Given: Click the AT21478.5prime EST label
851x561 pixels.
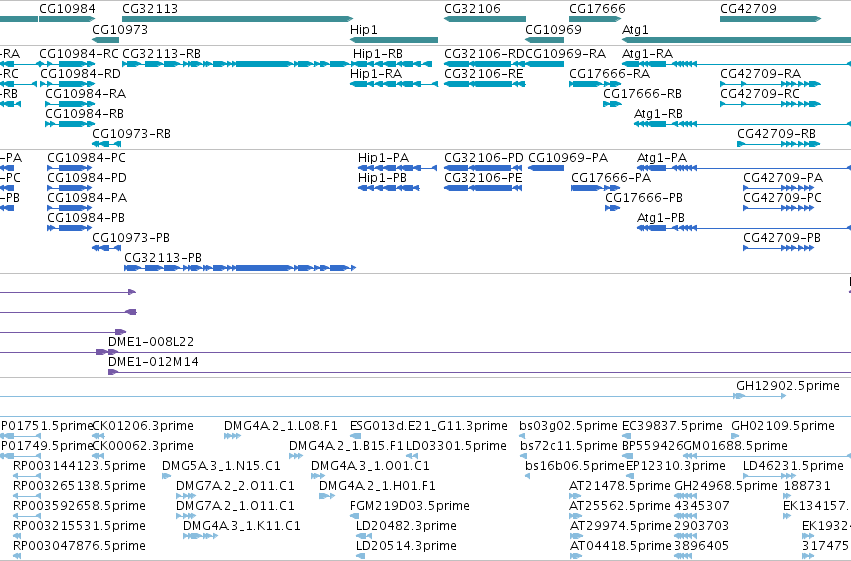Looking at the screenshot, I should 620,486.
